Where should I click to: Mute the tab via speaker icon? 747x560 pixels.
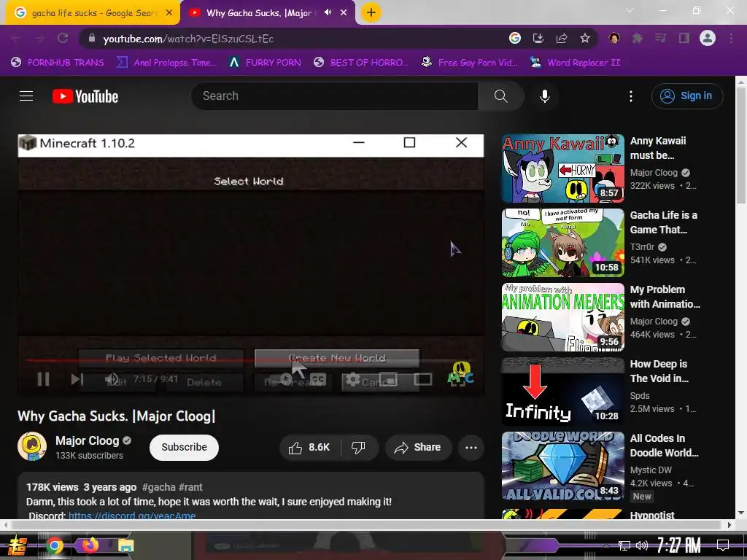coord(328,12)
